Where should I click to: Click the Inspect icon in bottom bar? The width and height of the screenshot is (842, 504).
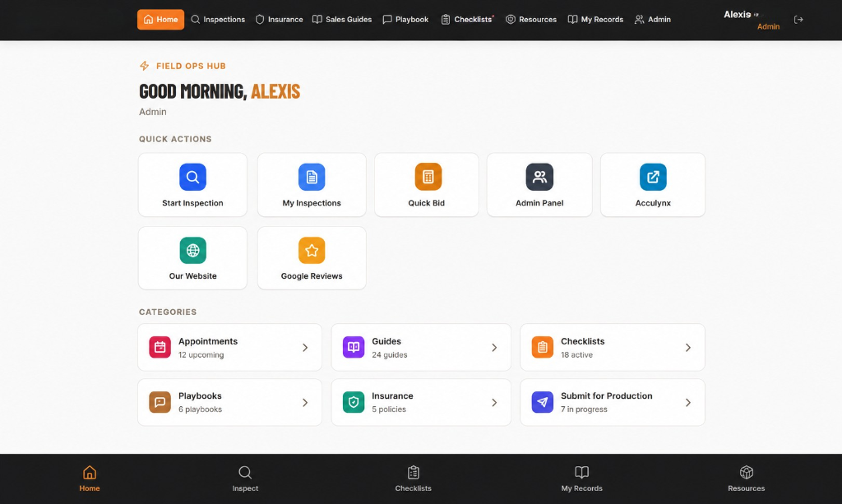245,472
